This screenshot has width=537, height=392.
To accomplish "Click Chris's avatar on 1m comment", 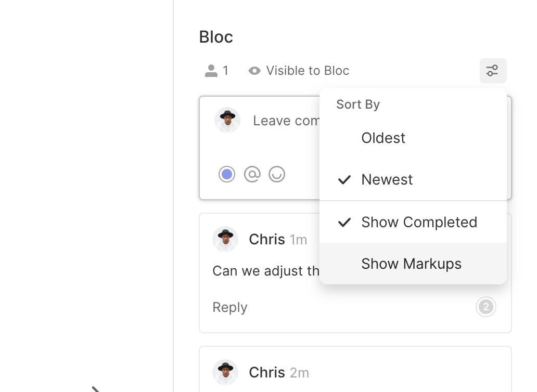I will tap(225, 239).
